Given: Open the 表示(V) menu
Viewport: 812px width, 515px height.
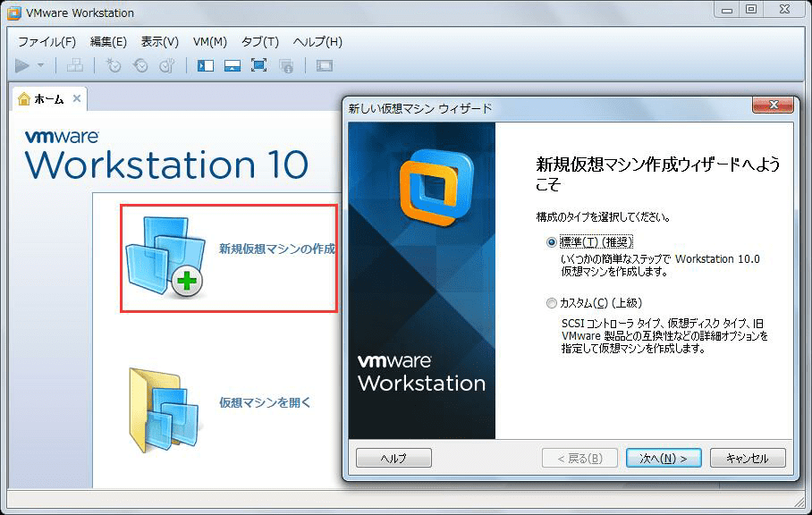Looking at the screenshot, I should click(160, 42).
